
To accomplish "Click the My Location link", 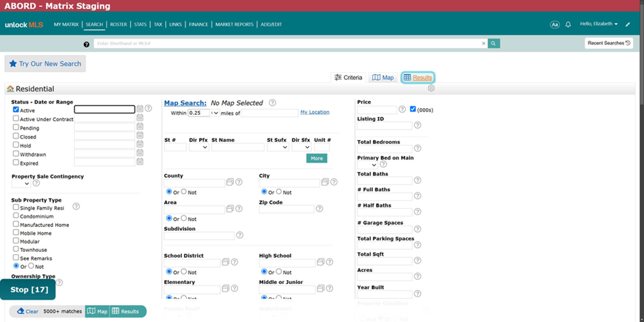I will (x=314, y=112).
